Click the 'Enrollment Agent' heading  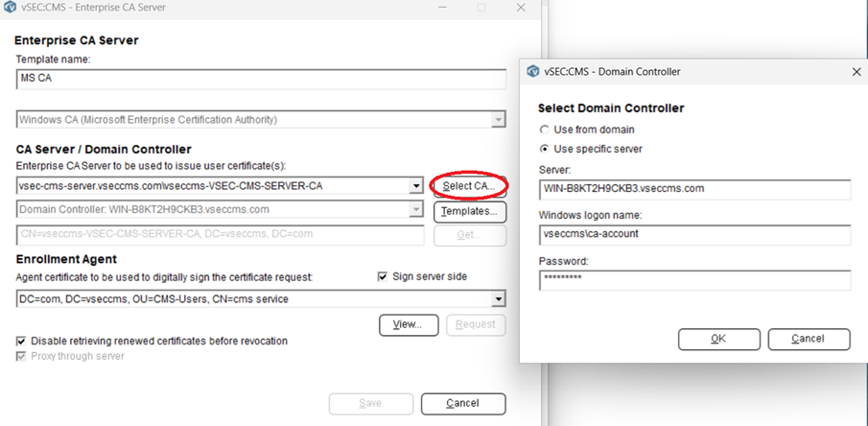coord(66,259)
